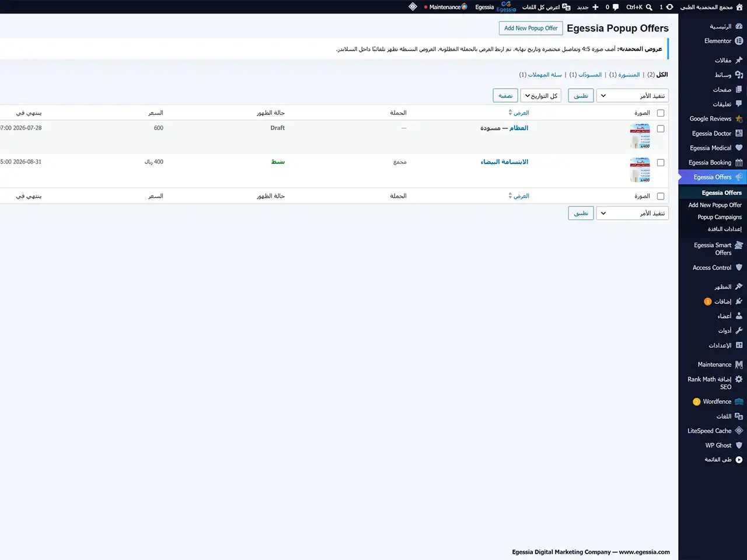Click the 600 price cell
747x560 pixels.
(x=158, y=128)
